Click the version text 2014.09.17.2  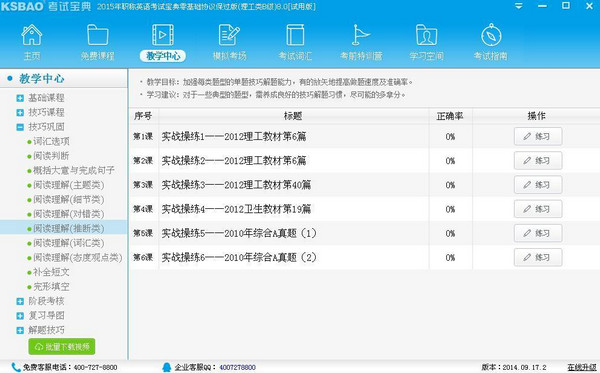pos(525,367)
